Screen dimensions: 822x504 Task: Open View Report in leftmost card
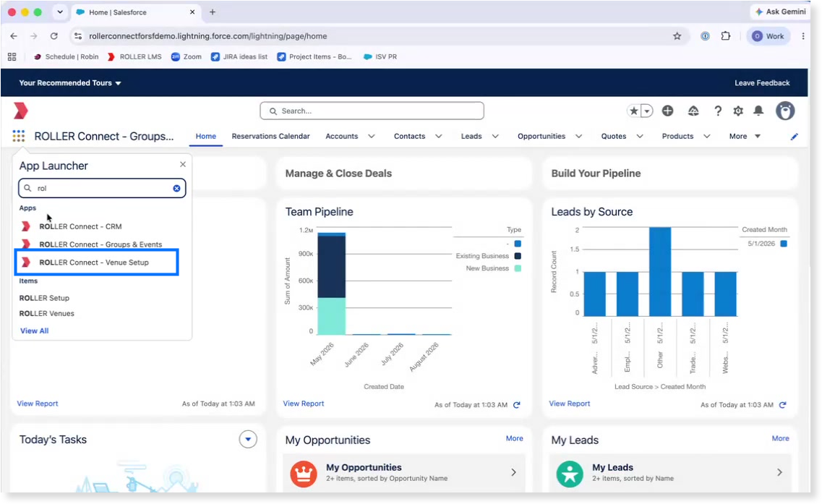pyautogui.click(x=37, y=403)
